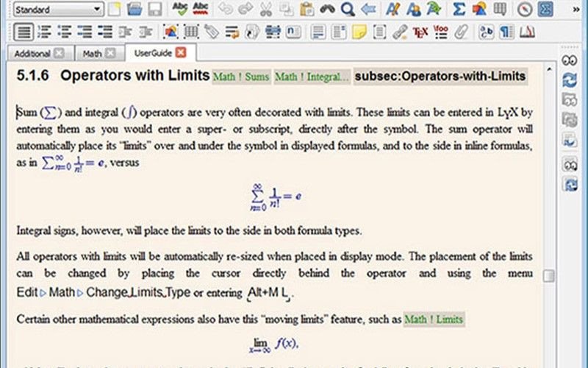Click the Find and Replace binoculars icon
Screen dimensions: 588x368
click(327, 9)
